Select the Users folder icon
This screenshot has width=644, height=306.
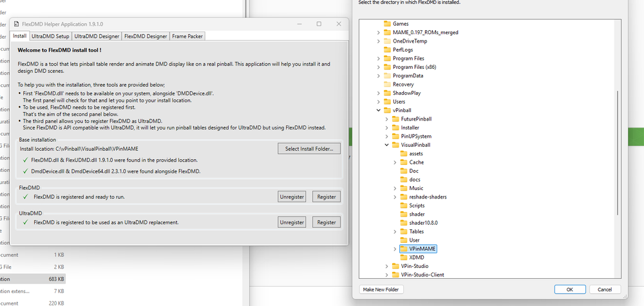pyautogui.click(x=387, y=101)
